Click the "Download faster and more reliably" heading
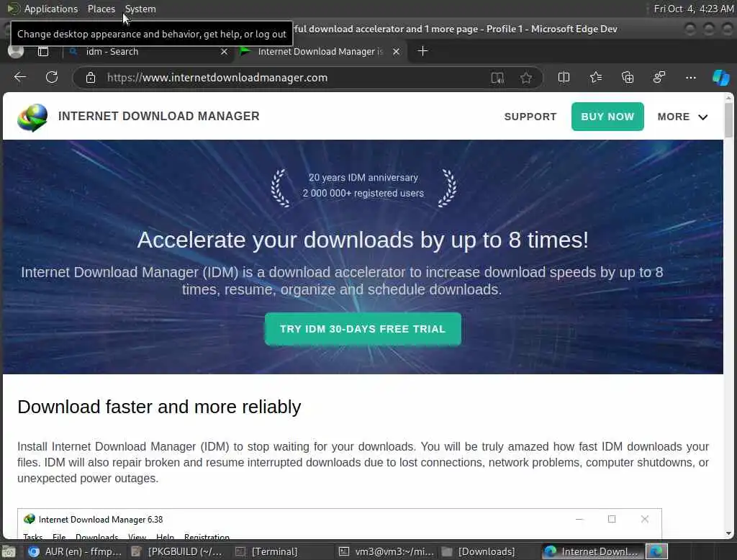The image size is (737, 560). coord(159,407)
